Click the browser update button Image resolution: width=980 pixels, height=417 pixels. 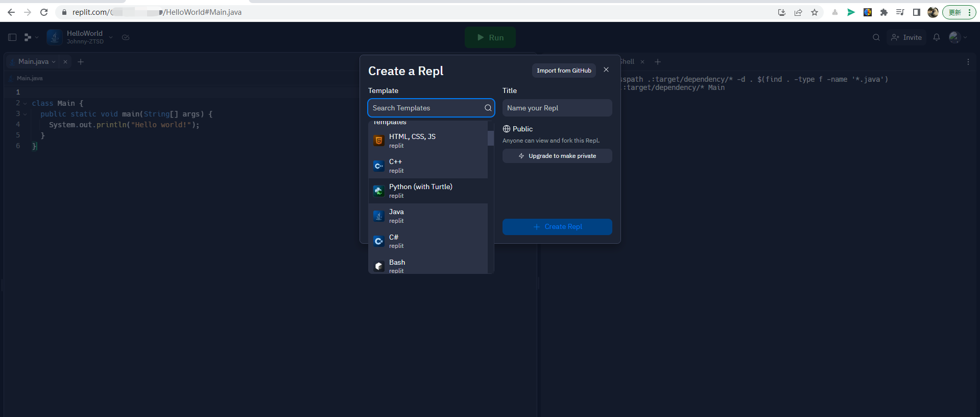point(959,12)
